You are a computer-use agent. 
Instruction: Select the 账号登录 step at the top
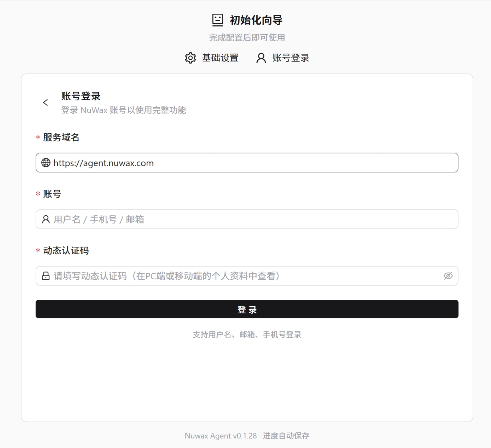click(x=290, y=58)
